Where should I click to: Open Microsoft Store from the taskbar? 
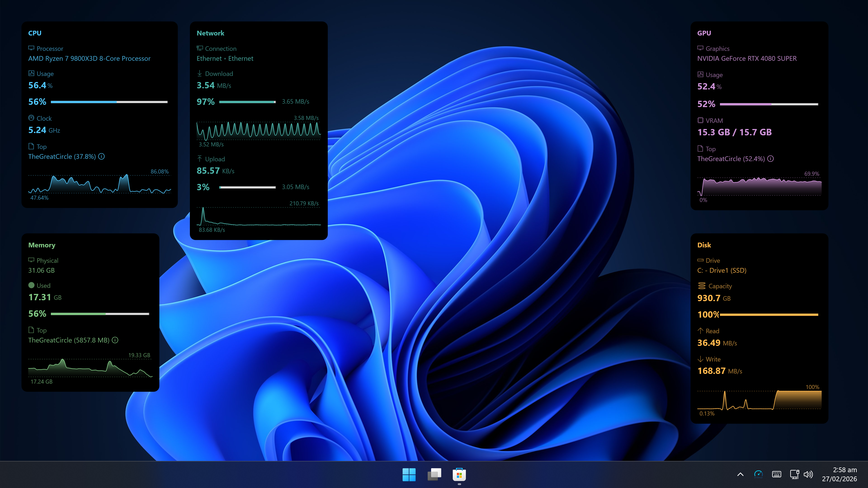(x=459, y=475)
